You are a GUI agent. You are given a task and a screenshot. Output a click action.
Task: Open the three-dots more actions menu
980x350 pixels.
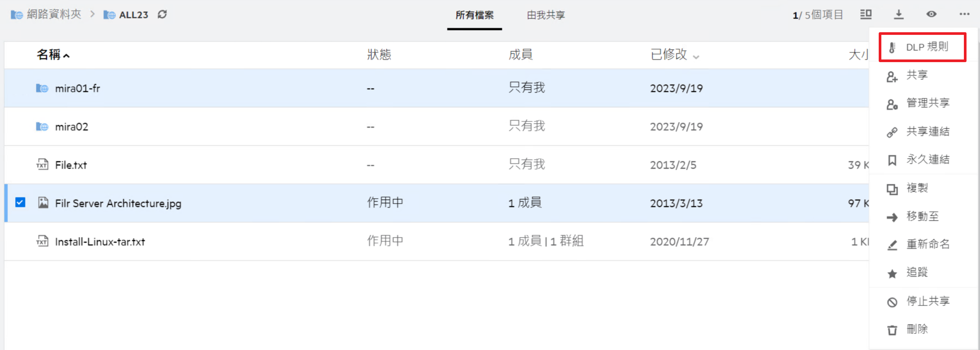click(964, 14)
